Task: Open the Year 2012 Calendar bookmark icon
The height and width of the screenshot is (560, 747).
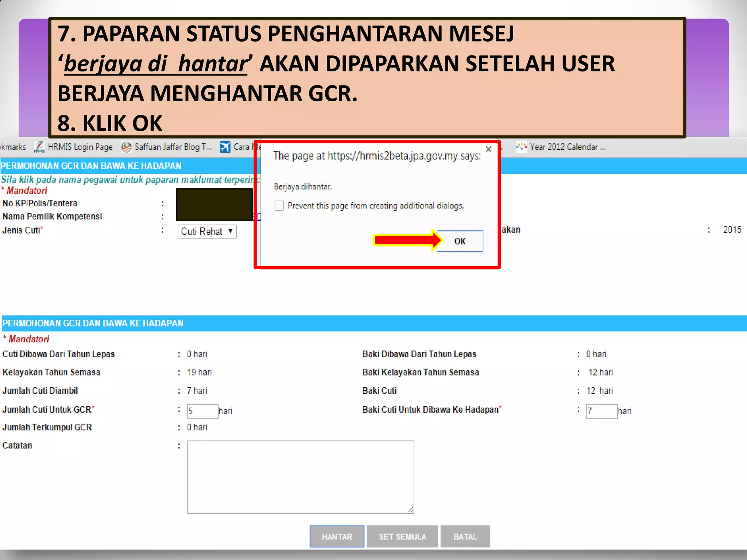Action: 521,147
